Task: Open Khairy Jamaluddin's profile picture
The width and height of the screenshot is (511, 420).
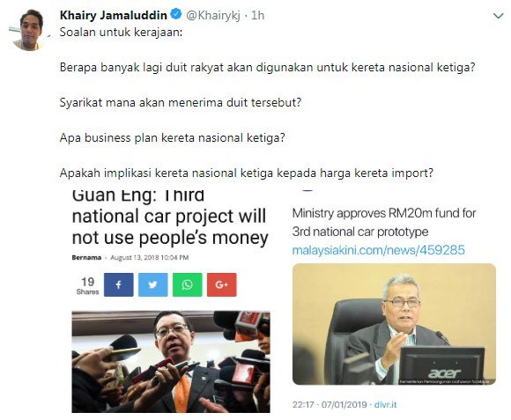Action: [x=29, y=30]
